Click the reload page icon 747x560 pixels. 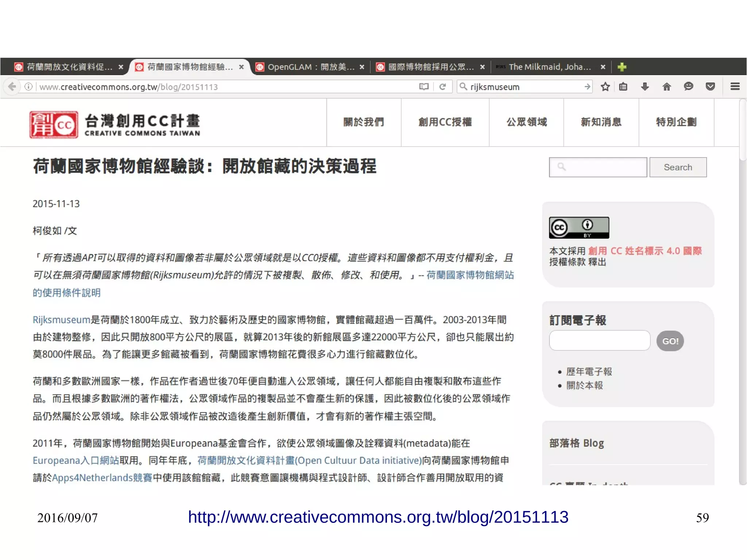(x=442, y=87)
